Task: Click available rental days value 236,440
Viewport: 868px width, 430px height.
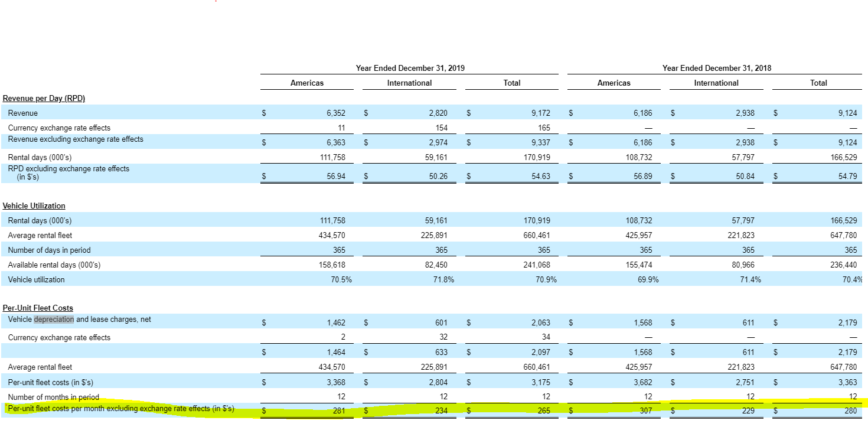Action: [843, 265]
